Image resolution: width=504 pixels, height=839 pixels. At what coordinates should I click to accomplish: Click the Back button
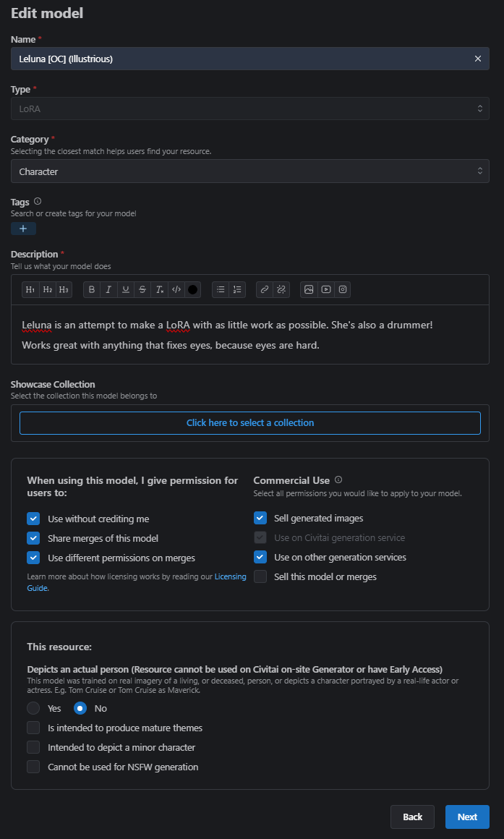tap(412, 817)
